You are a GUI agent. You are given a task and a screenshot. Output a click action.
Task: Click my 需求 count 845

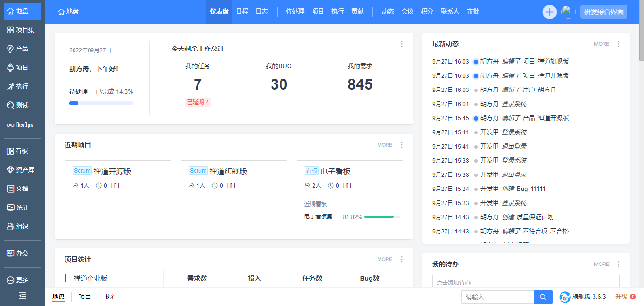[x=360, y=84]
